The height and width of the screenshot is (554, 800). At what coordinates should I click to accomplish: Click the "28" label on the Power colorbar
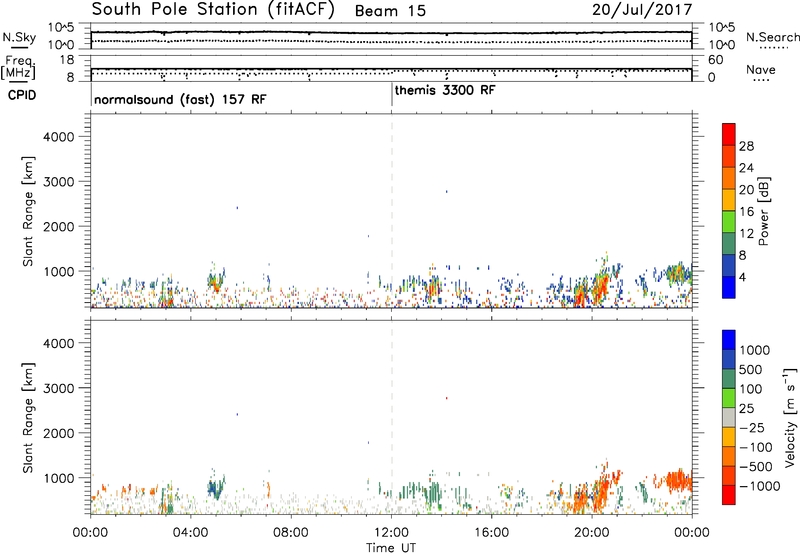[x=746, y=146]
